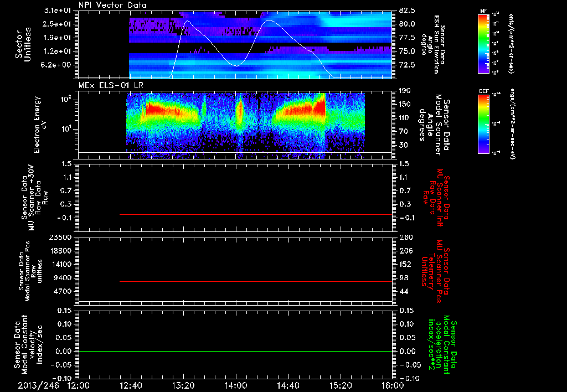567x392 pixels.
Task: Click the 'NPI Vector Data' panel title
Action: point(112,5)
